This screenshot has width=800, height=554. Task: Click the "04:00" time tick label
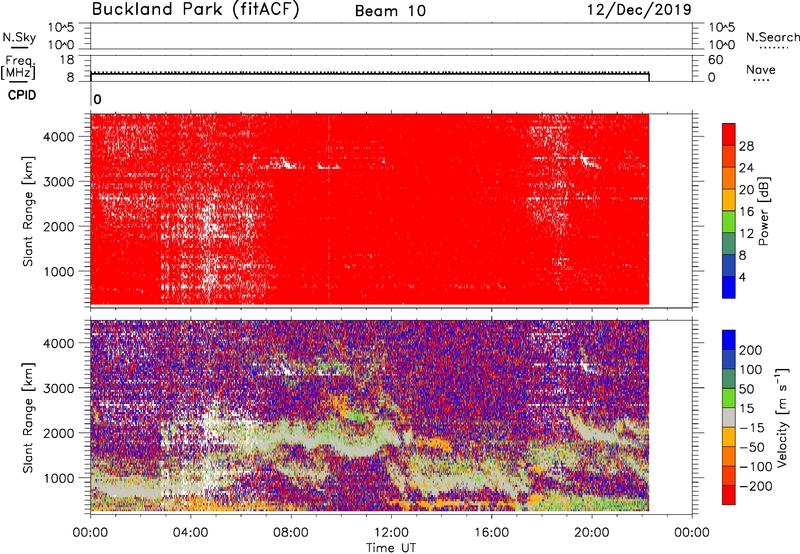pyautogui.click(x=190, y=533)
